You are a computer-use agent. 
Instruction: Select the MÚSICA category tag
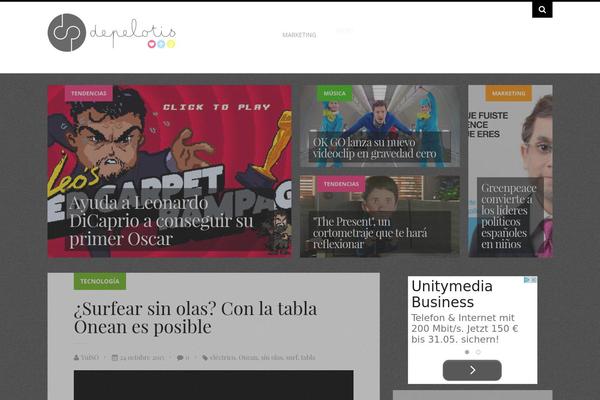pos(334,93)
